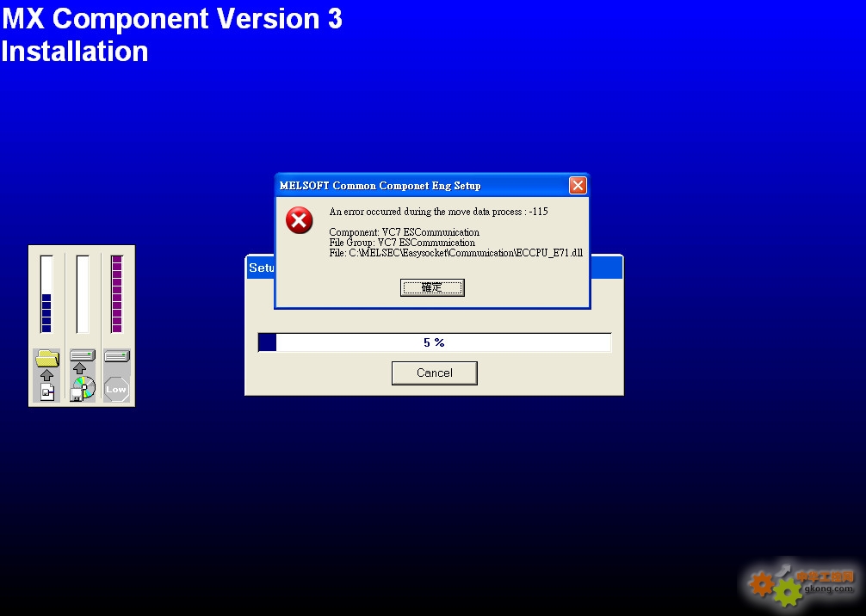Screen dimensions: 866x616
Task: Click the blue file copy gauge
Action: tap(46, 294)
